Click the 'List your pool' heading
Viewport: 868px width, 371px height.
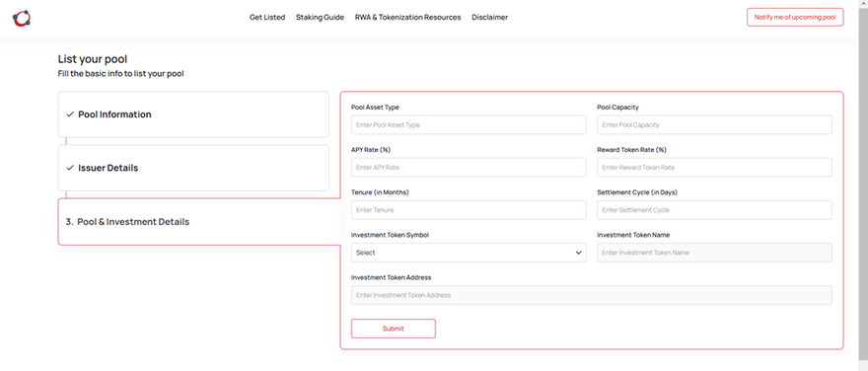[x=93, y=59]
